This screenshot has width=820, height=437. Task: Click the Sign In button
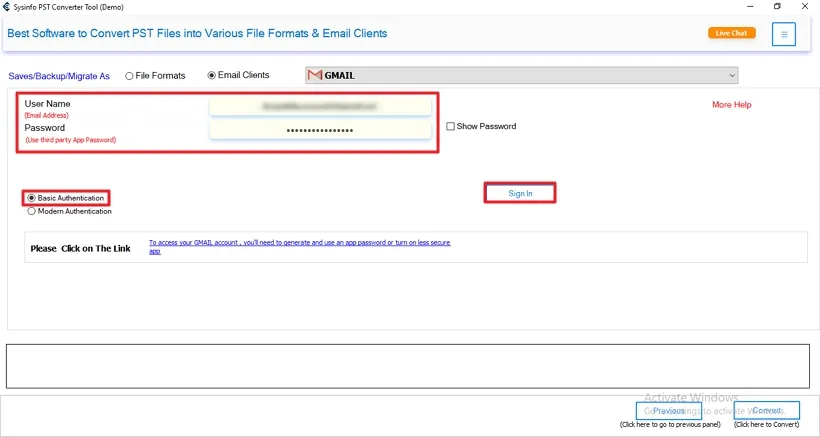click(x=520, y=193)
